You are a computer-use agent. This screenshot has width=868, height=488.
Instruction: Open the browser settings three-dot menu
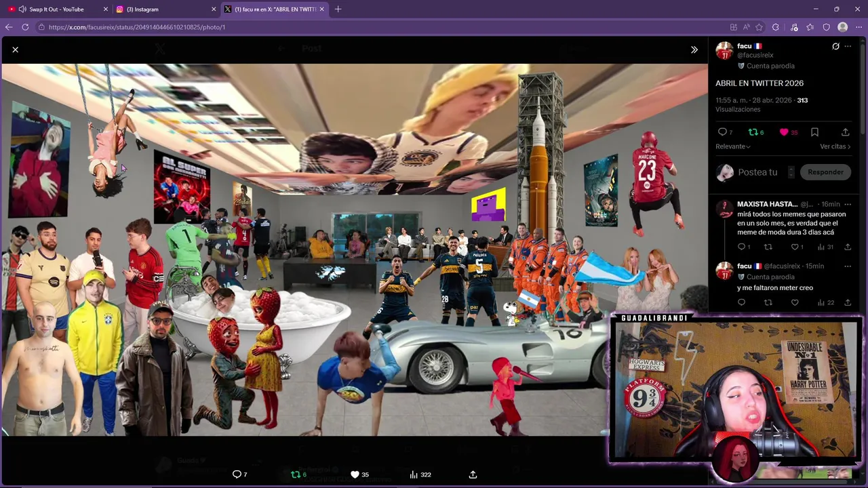859,27
